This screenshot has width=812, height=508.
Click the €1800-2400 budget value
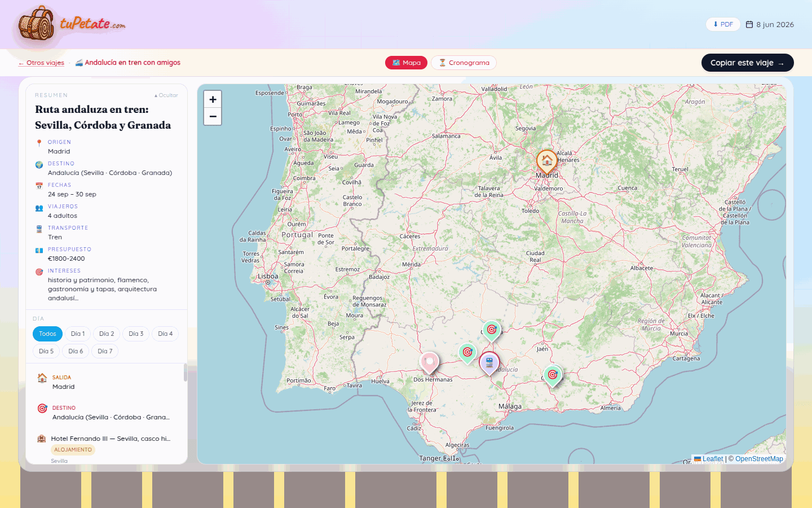67,259
